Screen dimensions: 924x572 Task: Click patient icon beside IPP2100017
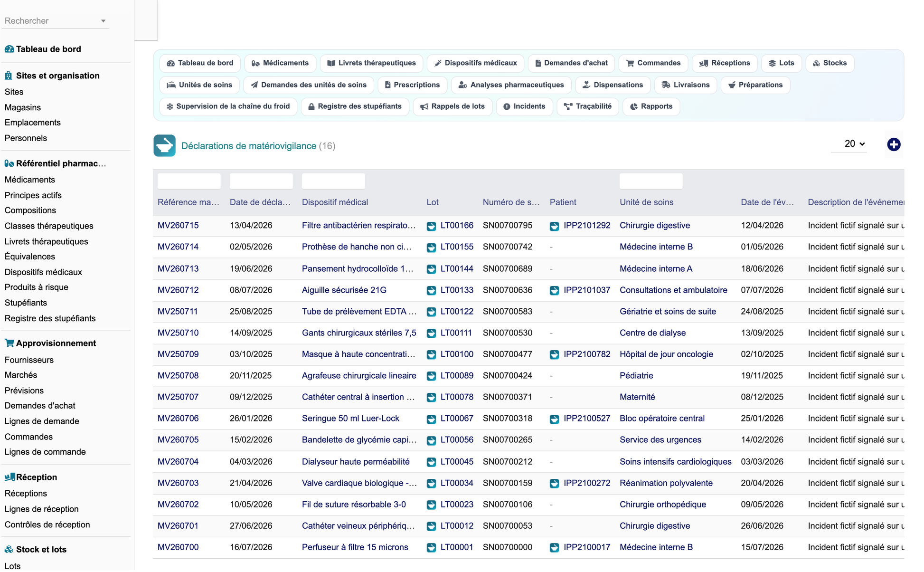pos(554,548)
